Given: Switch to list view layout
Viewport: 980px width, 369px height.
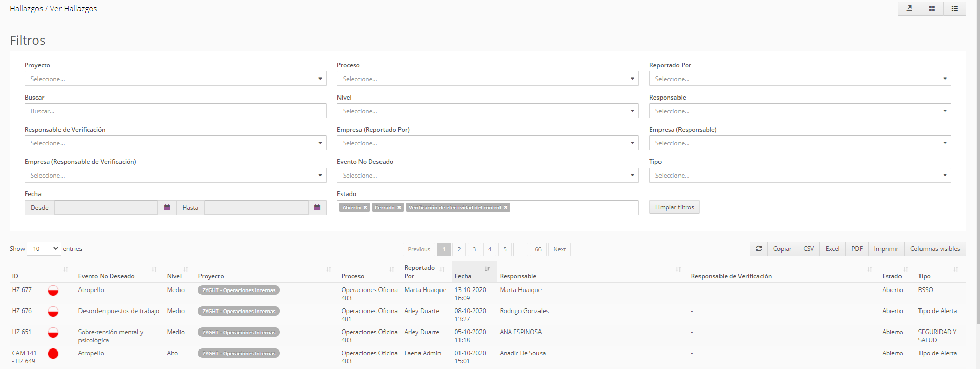Looking at the screenshot, I should click(954, 9).
